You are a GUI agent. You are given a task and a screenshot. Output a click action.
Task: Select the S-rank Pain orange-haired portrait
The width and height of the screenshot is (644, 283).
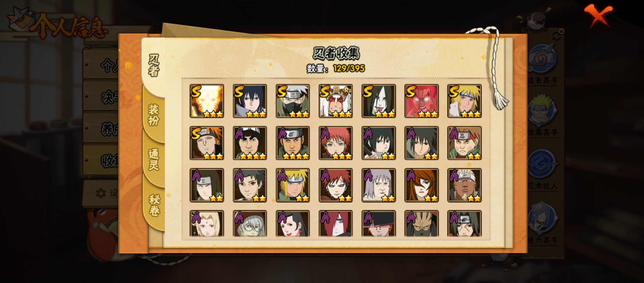point(207,143)
